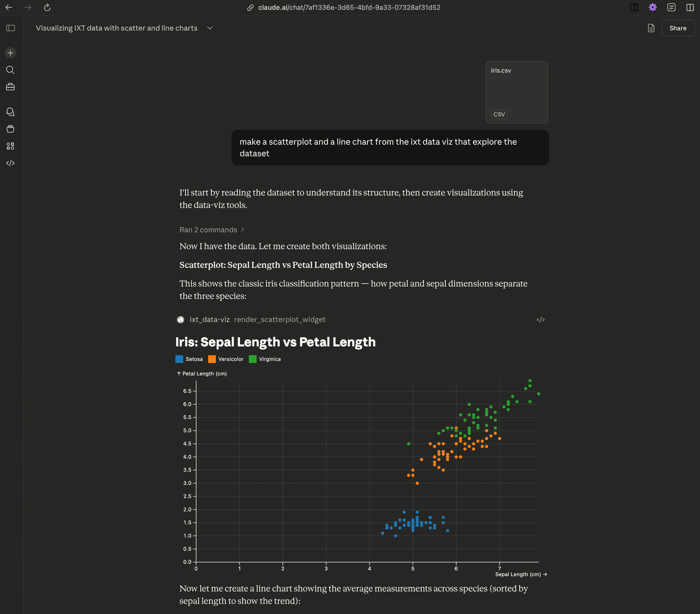Image resolution: width=700 pixels, height=614 pixels.
Task: Expand the Ran 2 commands section
Action: [x=212, y=230]
